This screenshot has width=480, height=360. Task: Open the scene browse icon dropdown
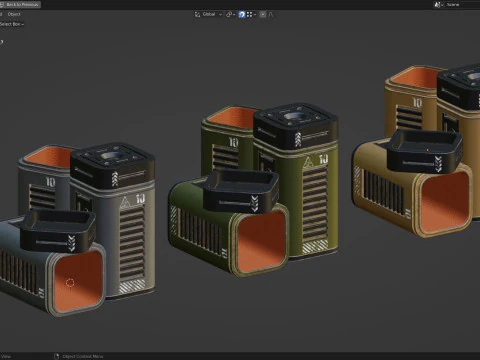tap(439, 5)
